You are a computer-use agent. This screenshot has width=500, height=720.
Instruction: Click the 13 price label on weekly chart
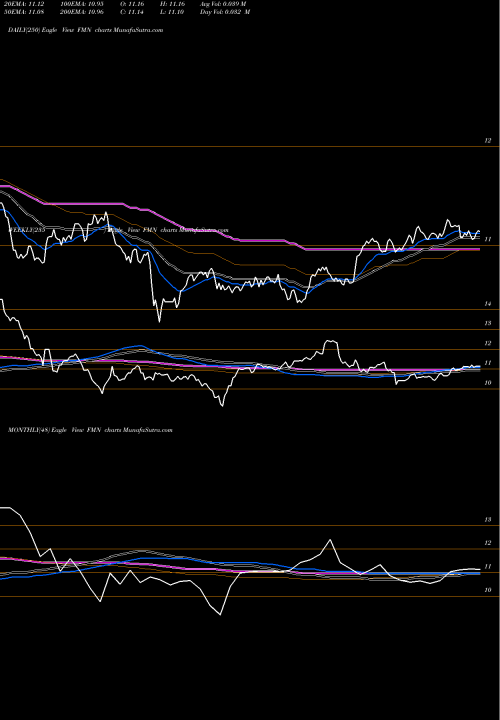click(x=488, y=323)
